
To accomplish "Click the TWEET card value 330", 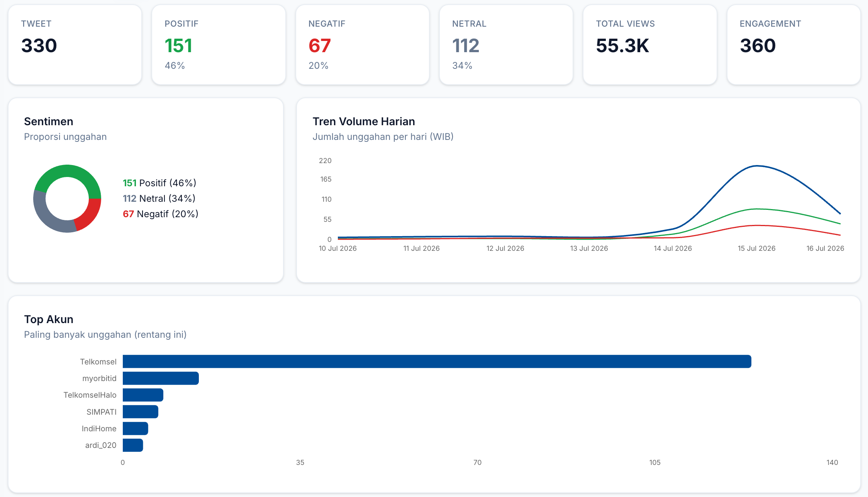I will [x=39, y=46].
